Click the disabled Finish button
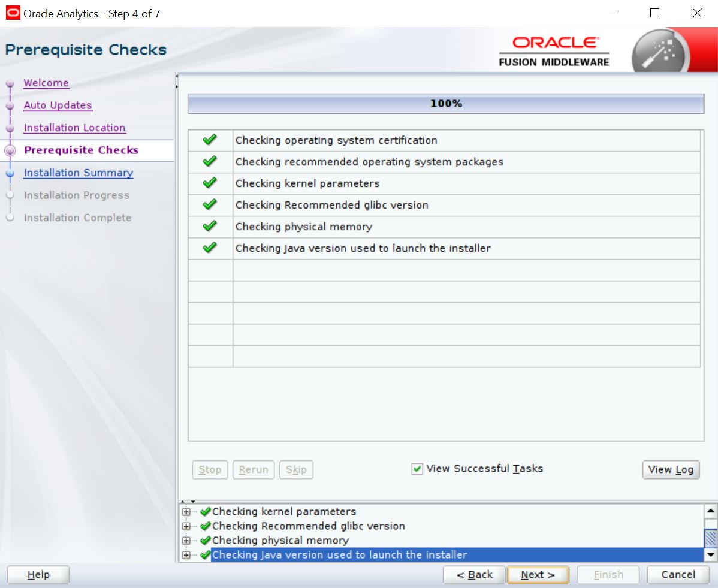 point(608,575)
